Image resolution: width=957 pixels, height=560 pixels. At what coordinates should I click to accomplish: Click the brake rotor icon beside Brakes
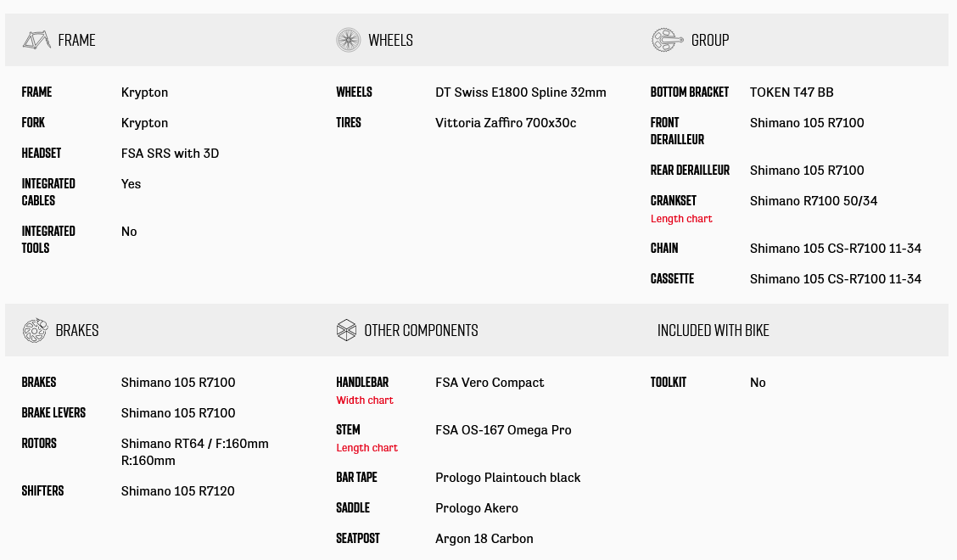click(x=35, y=330)
